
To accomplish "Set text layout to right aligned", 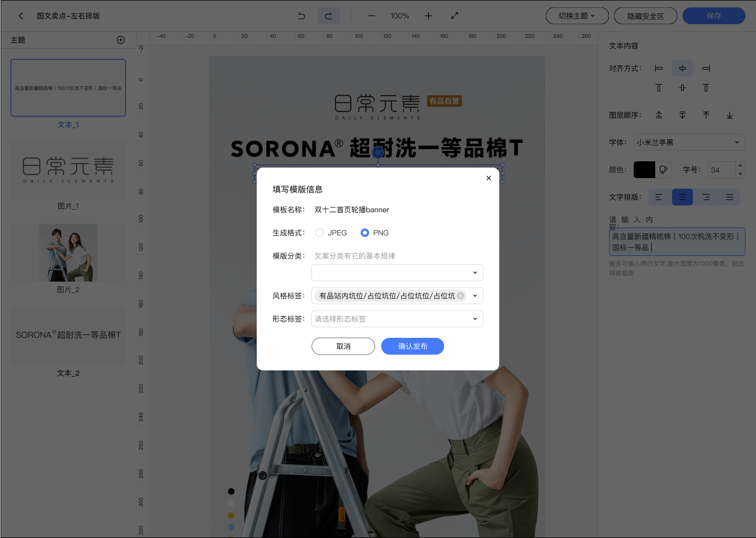I will 706,197.
